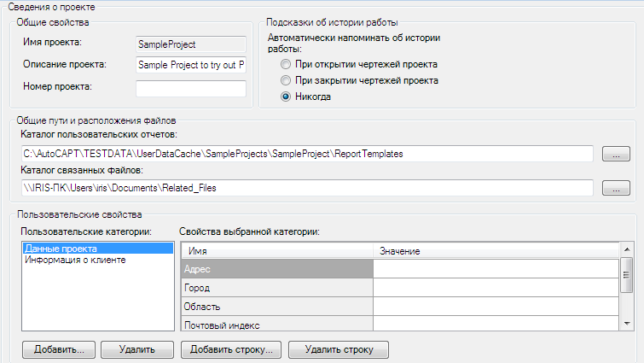Choose the "Никогда" reminder option
644x363 pixels.
point(286,97)
